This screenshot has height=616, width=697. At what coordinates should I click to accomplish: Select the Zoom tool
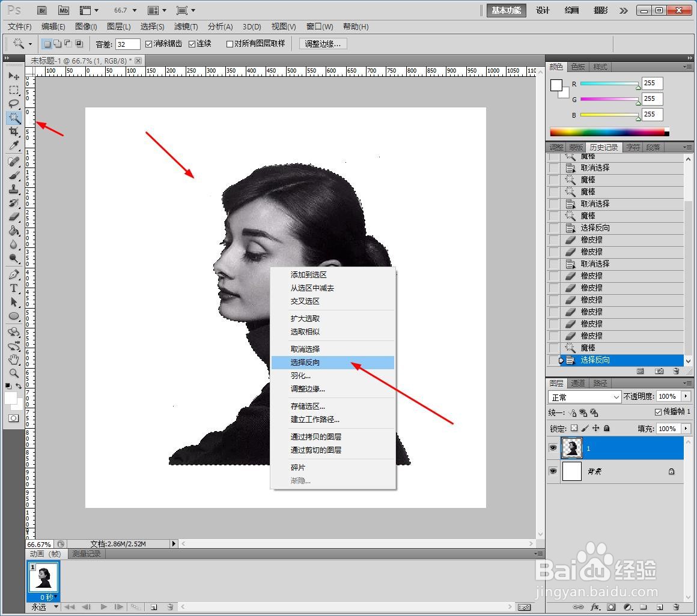click(x=14, y=373)
